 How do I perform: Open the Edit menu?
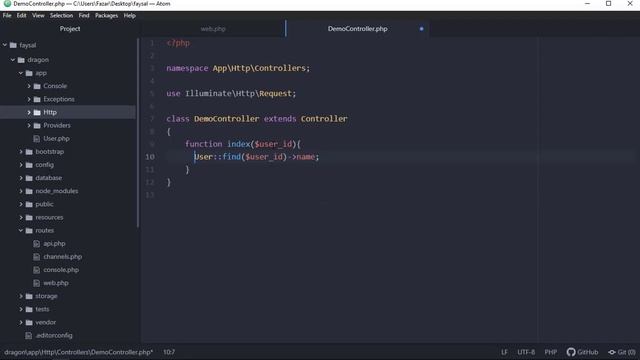[x=22, y=16]
